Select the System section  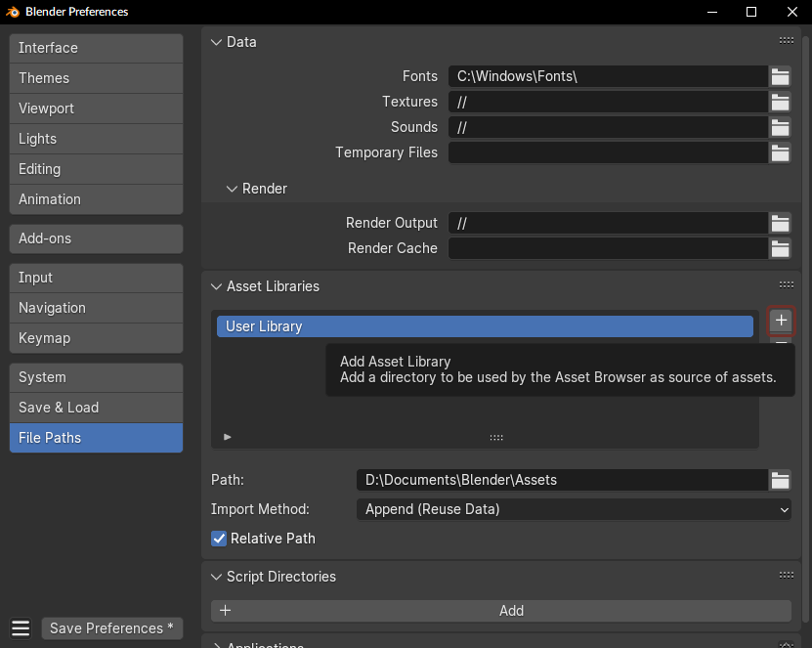97,377
